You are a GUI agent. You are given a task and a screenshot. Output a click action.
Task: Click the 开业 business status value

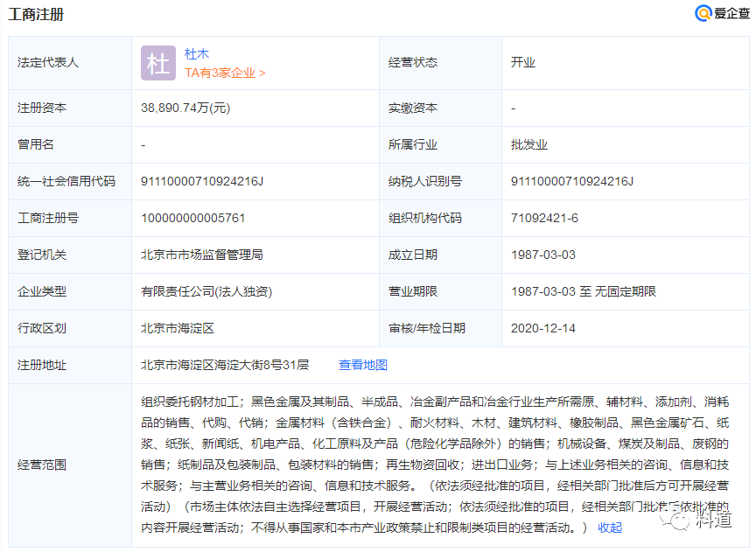(x=523, y=62)
